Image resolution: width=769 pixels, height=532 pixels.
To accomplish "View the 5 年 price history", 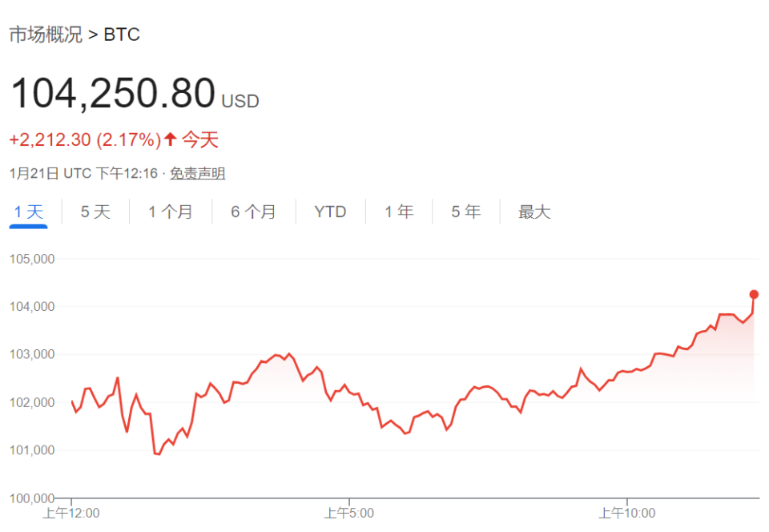I will 465,212.
